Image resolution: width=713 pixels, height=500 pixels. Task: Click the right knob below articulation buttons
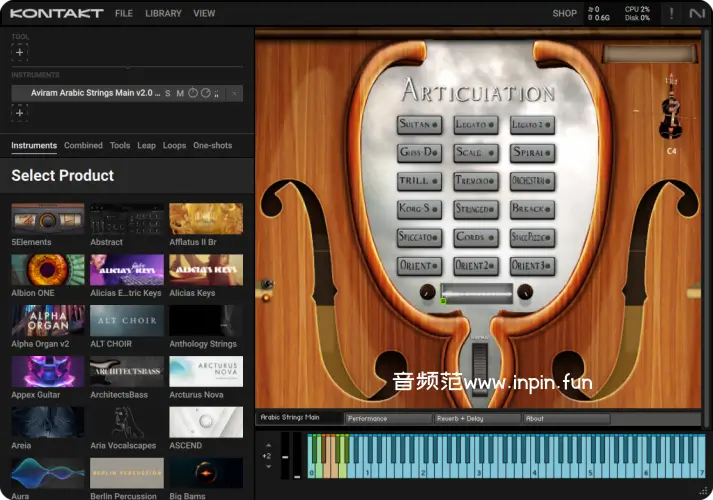(x=525, y=293)
